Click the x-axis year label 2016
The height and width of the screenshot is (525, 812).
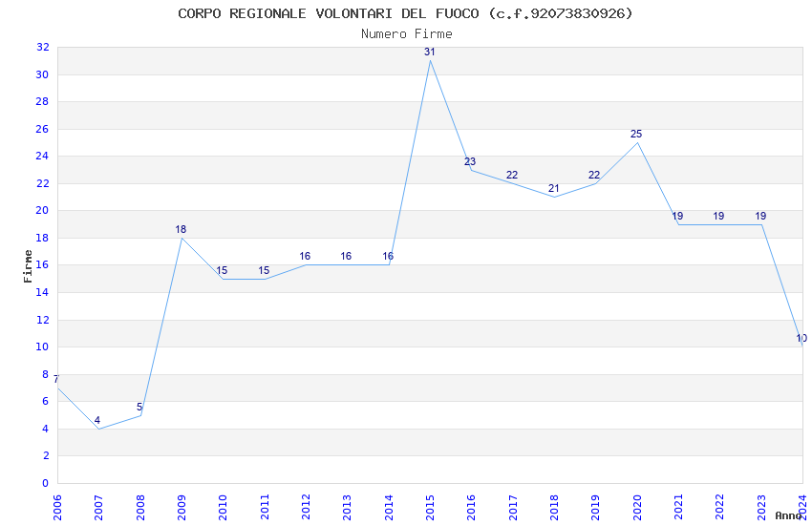coord(472,508)
